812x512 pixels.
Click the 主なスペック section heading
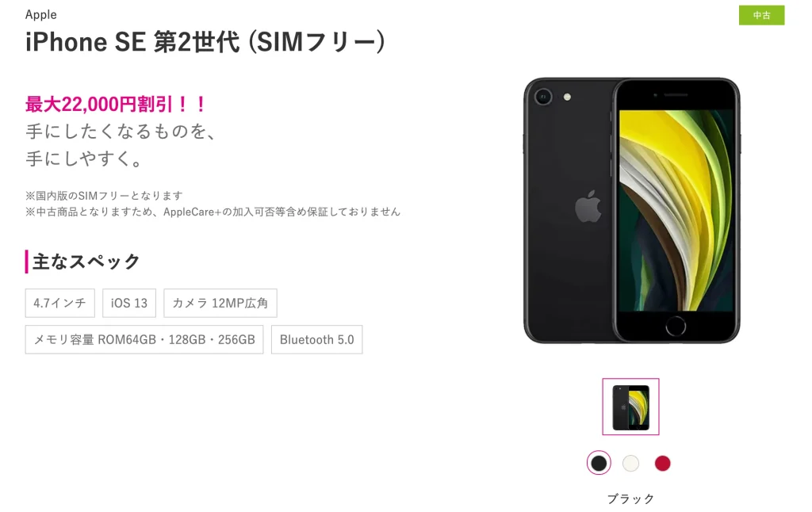(x=86, y=262)
